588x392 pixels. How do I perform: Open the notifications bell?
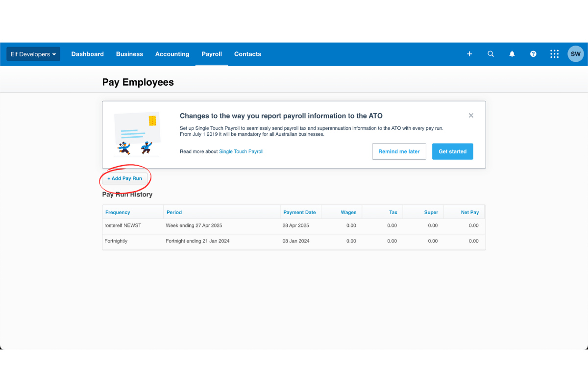pos(512,54)
